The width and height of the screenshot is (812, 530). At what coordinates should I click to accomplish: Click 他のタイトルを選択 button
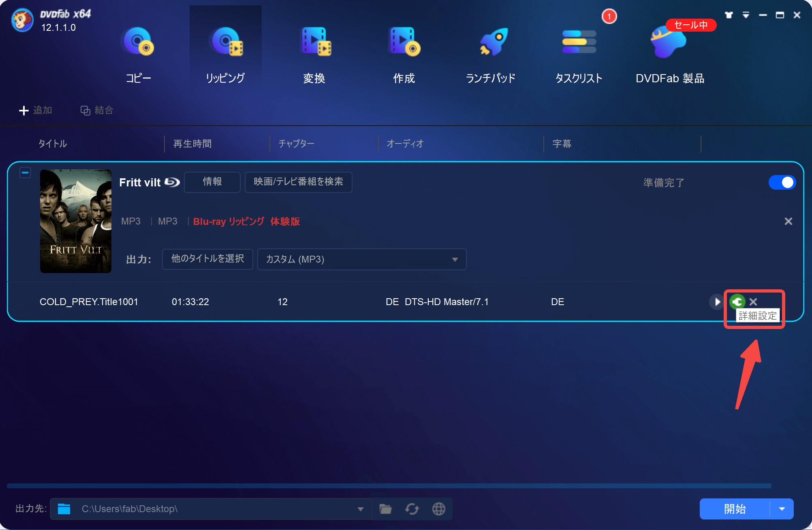207,259
